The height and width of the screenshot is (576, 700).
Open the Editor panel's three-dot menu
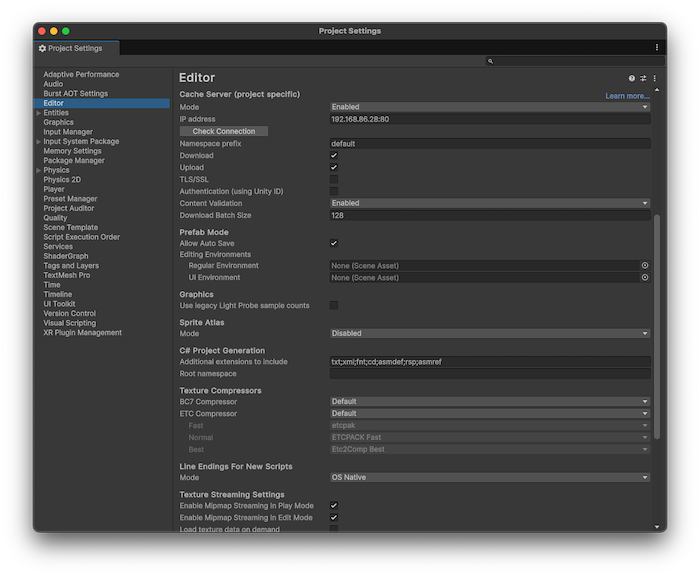click(655, 78)
